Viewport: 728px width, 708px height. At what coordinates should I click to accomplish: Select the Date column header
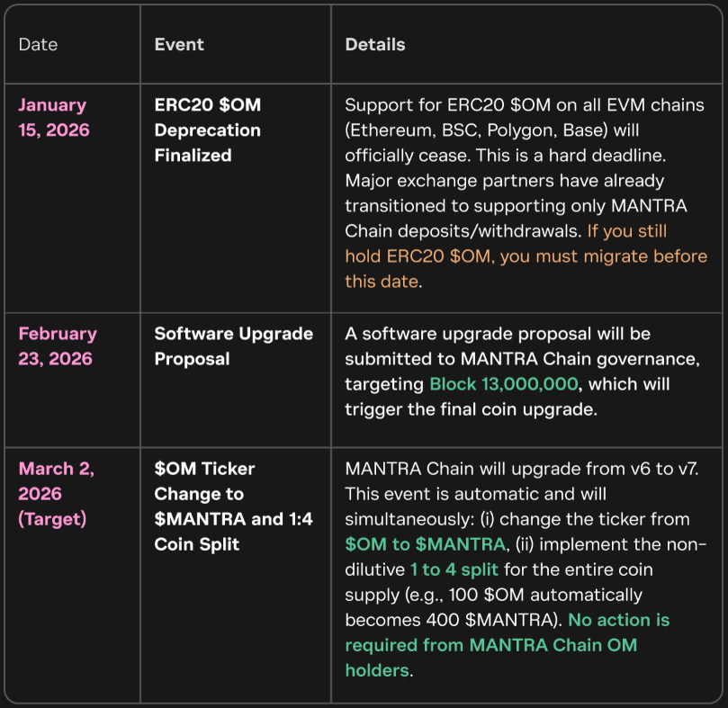coord(38,43)
